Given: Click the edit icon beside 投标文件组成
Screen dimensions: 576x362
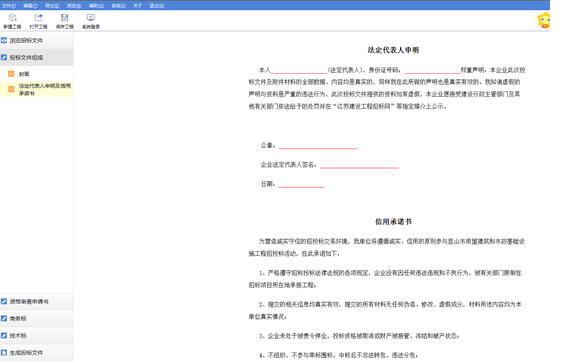Looking at the screenshot, I should 4,57.
